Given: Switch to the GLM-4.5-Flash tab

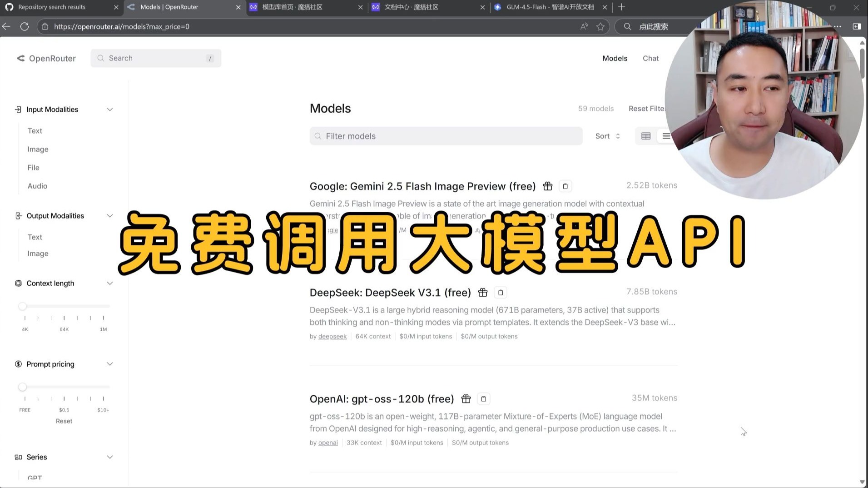Looking at the screenshot, I should point(550,7).
